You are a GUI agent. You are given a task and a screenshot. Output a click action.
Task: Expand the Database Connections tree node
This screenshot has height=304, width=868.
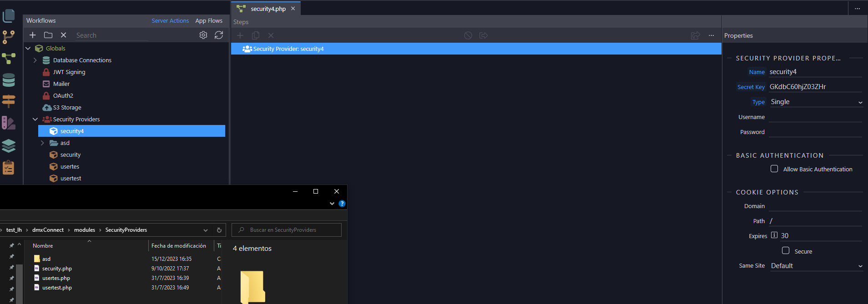coord(35,60)
